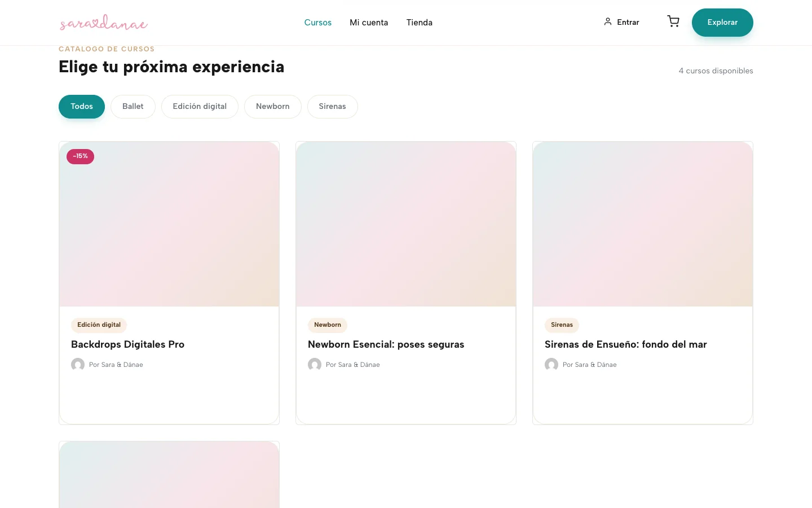
Task: Click author avatar on Newborn Esencial card
Action: point(315,365)
